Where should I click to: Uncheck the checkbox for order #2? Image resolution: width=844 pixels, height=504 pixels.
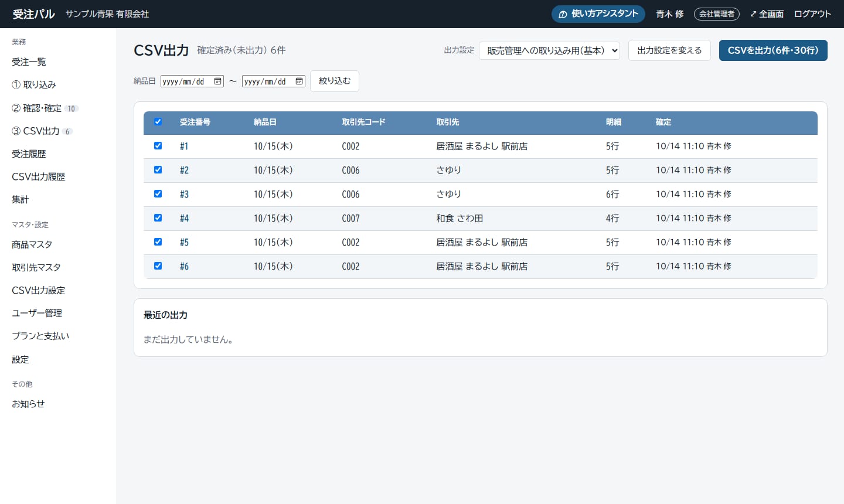[x=158, y=170]
